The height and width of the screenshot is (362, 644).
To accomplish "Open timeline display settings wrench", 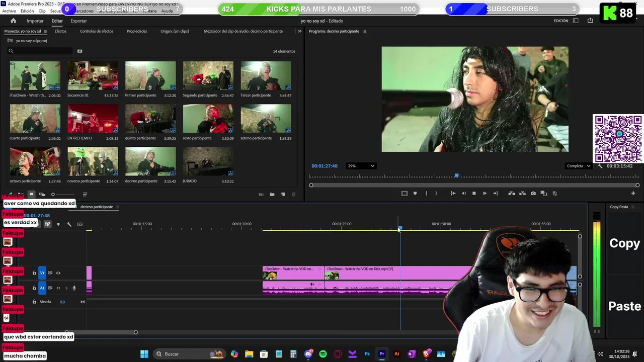I will [69, 224].
